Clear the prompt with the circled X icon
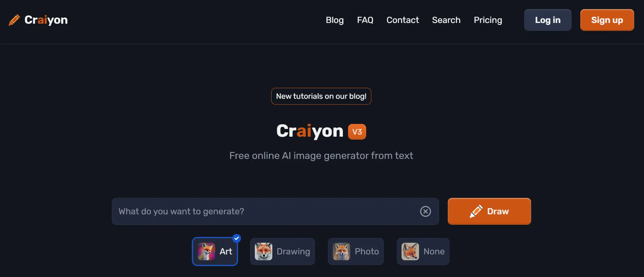 [x=425, y=211]
